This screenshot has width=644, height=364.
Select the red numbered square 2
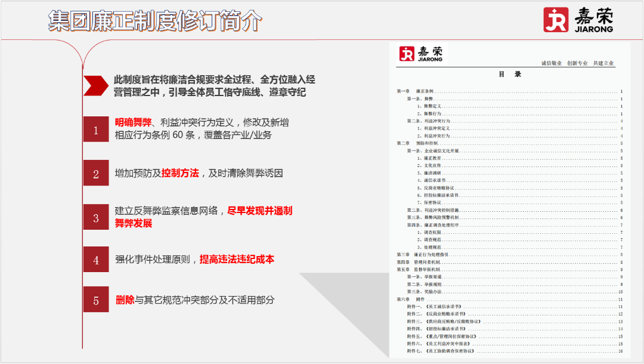pos(96,173)
